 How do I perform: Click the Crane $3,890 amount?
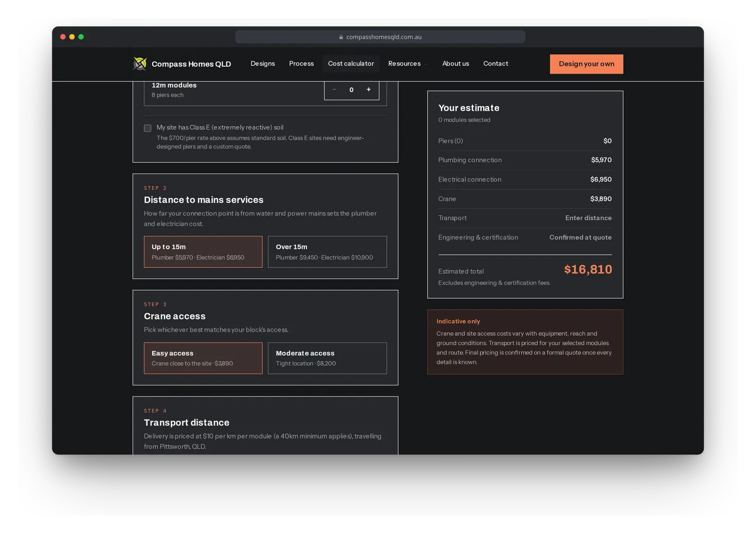point(601,199)
